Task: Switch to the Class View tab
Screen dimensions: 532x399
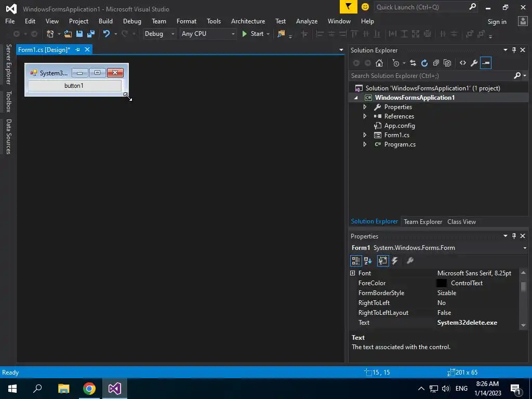Action: 461,221
